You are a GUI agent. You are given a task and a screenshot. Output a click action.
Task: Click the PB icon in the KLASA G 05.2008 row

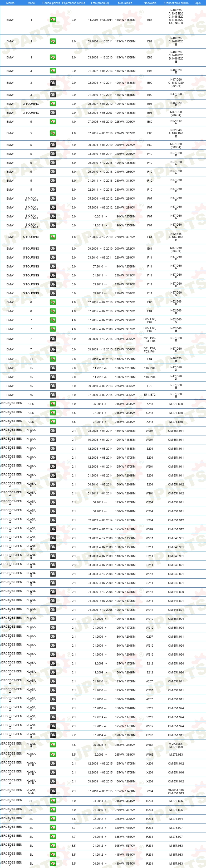point(53,745)
